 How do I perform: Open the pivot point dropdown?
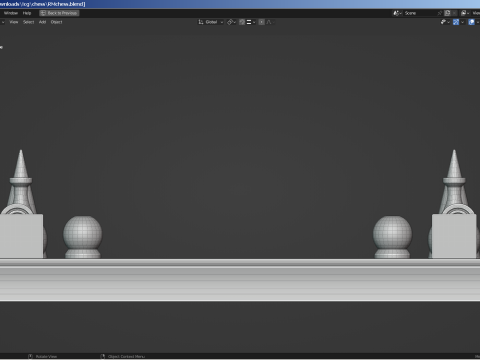click(x=231, y=22)
